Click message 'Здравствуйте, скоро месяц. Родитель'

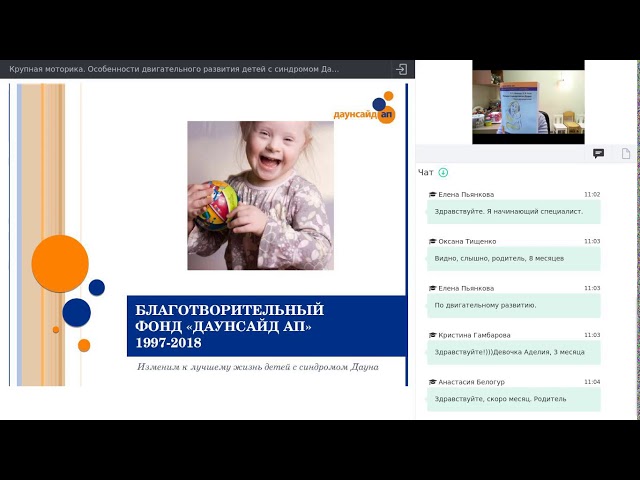[513, 399]
